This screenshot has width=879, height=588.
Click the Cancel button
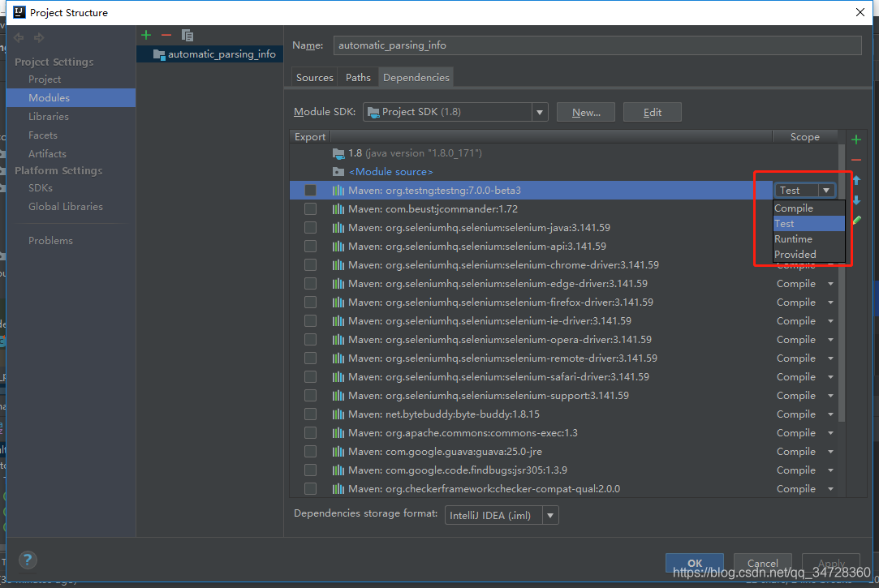[x=762, y=563]
